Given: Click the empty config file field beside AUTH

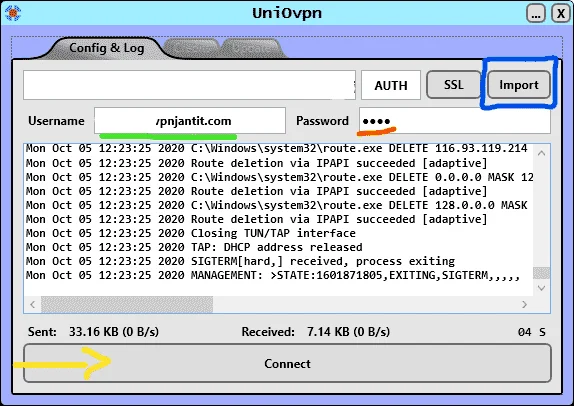Looking at the screenshot, I should point(189,85).
